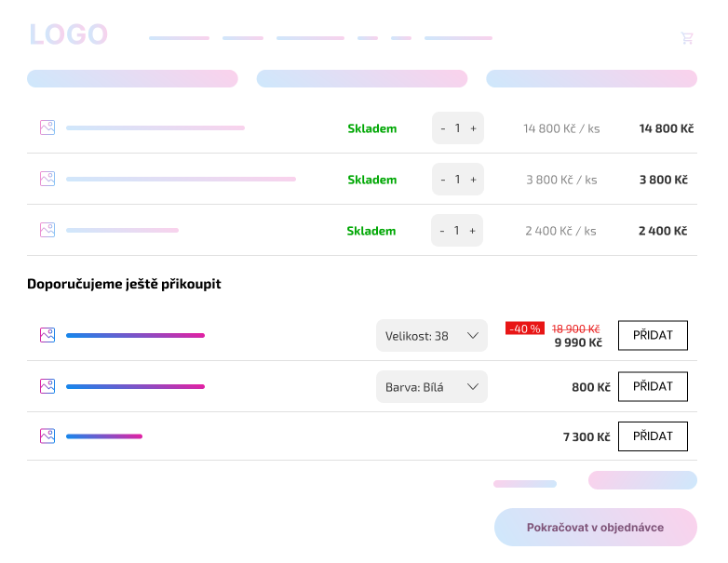Add the 7 300 Kč product with PŘIDAT

653,436
